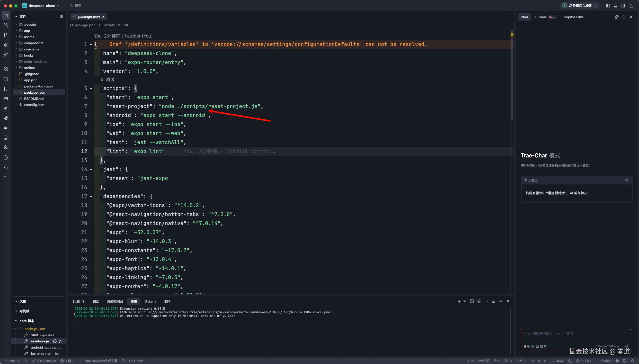This screenshot has width=639, height=364.
Task: Click the 点击重启以更新 restart-to-update button
Action: click(x=580, y=6)
